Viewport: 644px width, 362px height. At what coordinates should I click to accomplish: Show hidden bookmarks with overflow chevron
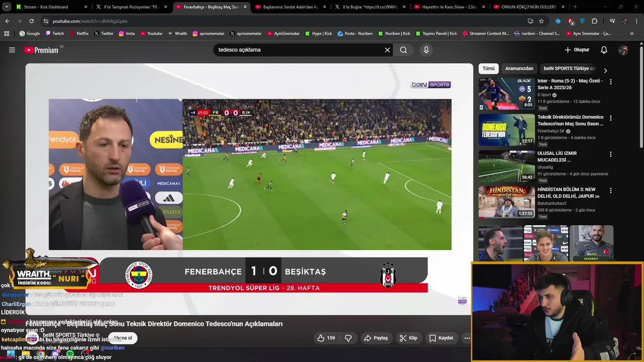[x=632, y=34]
